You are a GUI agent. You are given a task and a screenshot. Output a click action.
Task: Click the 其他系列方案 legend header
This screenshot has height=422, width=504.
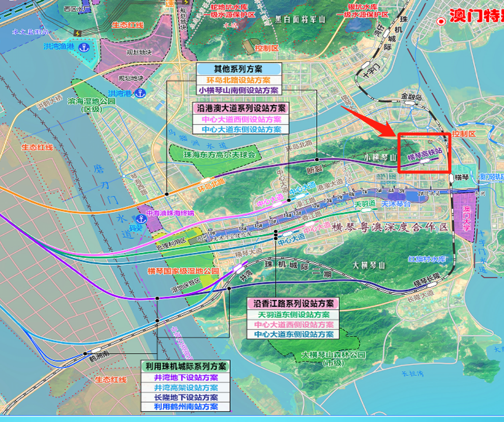(x=239, y=69)
